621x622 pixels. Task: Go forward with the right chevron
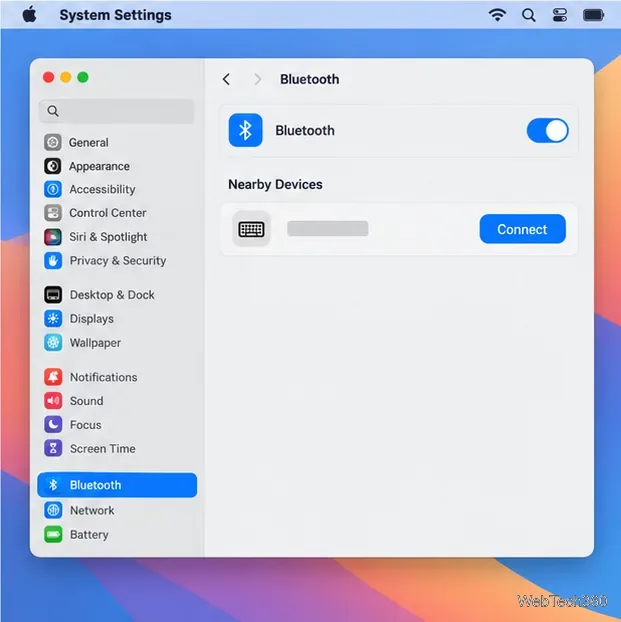point(258,79)
